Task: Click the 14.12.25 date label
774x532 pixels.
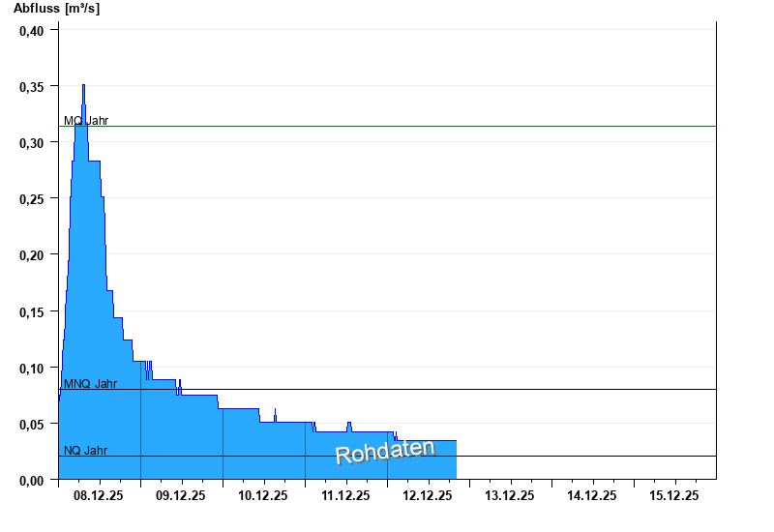Action: point(592,495)
